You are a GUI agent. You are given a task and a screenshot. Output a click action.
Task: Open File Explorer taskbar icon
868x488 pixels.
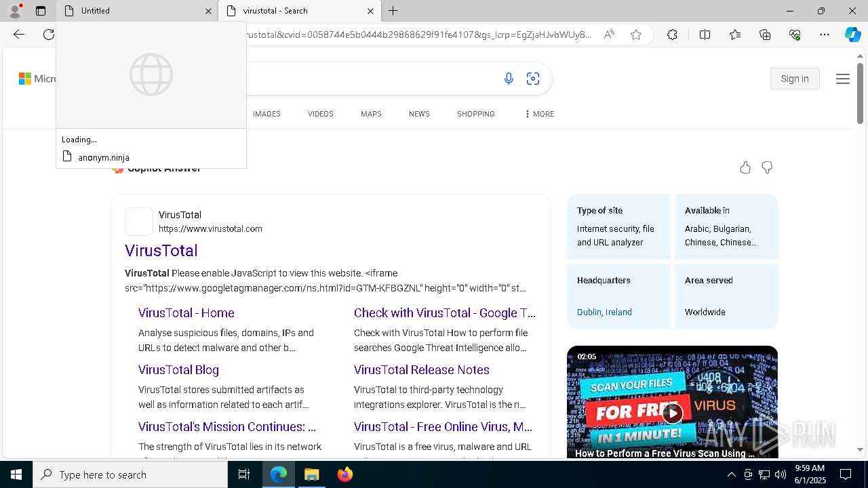point(311,474)
